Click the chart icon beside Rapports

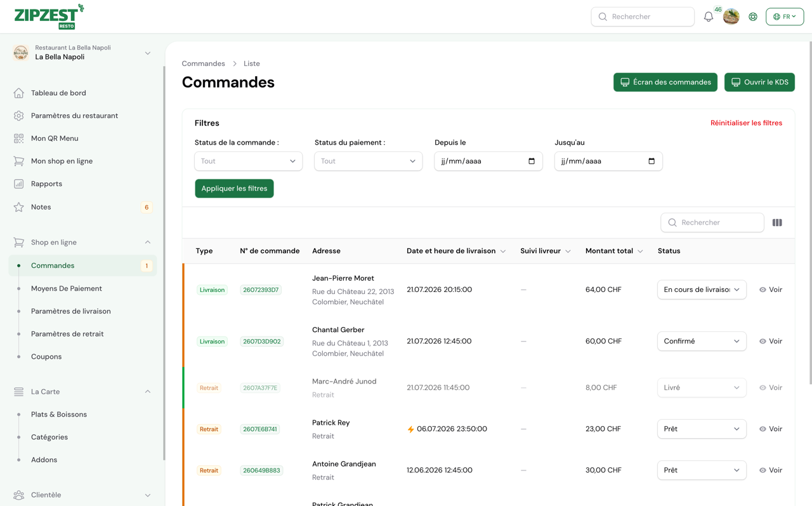tap(18, 184)
